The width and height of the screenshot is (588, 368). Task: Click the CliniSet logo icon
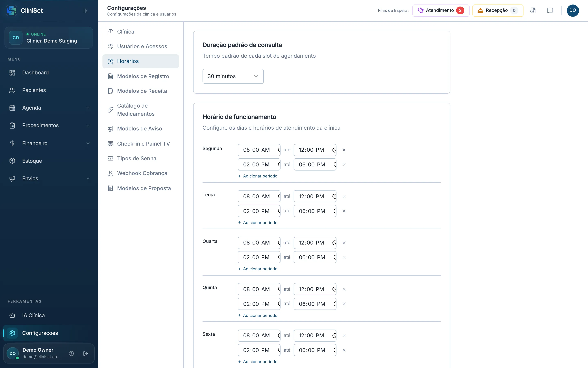(11, 10)
